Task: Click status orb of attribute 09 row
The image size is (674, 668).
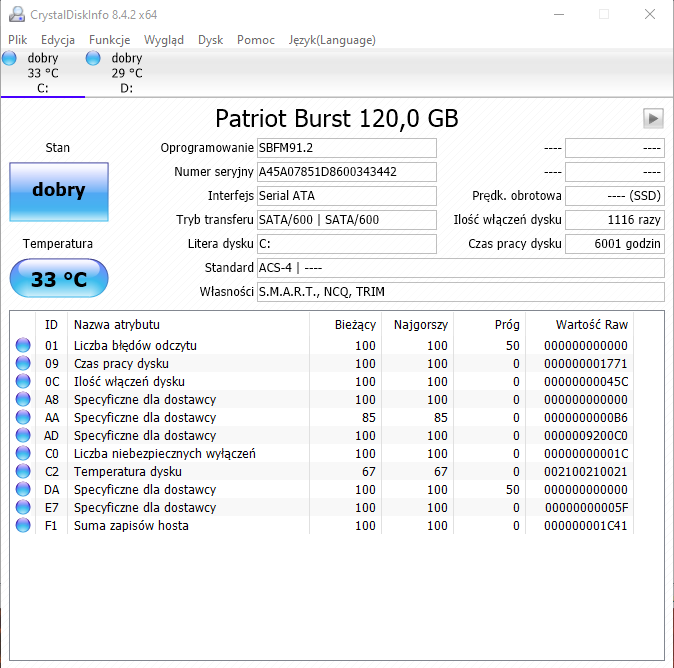Action: pos(23,363)
